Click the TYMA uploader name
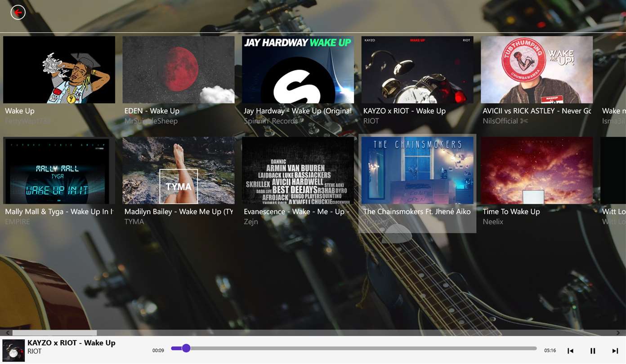Screen dimensions: 626x364 pyautogui.click(x=134, y=222)
